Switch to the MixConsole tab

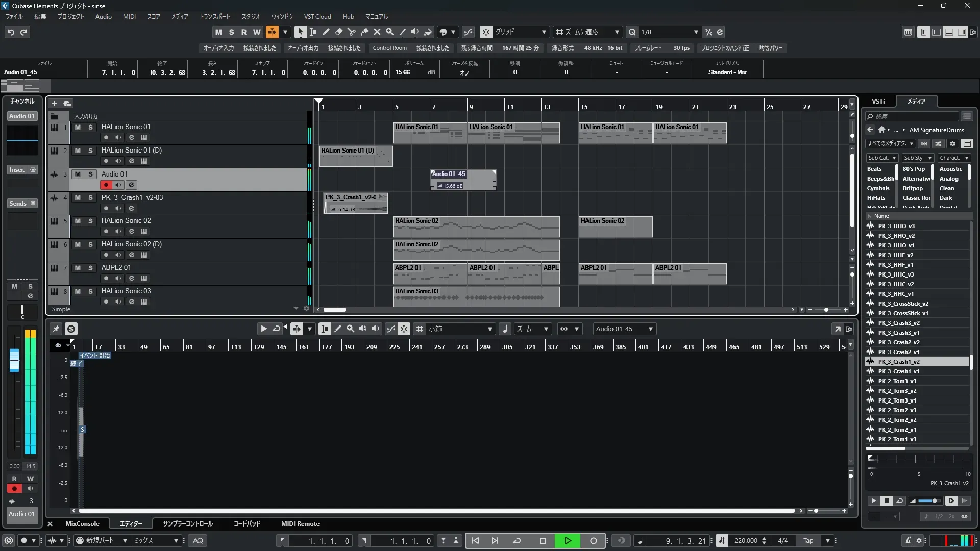82,523
